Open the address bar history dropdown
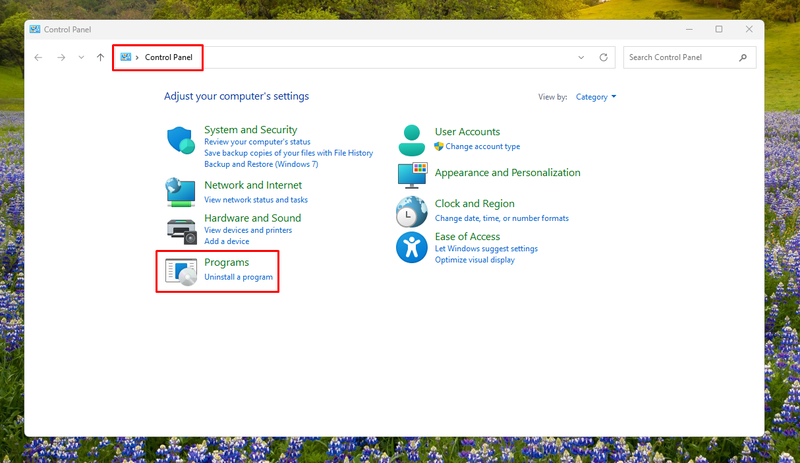 (581, 57)
